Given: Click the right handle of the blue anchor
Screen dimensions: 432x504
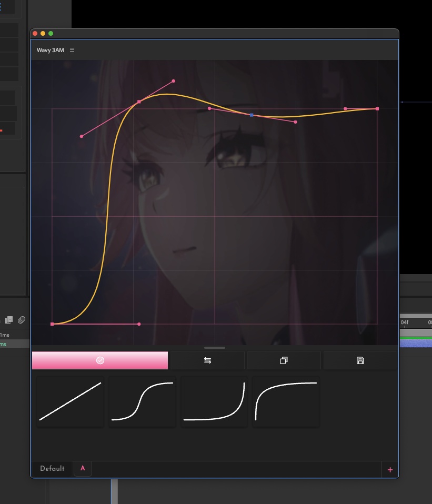Looking at the screenshot, I should coord(295,122).
